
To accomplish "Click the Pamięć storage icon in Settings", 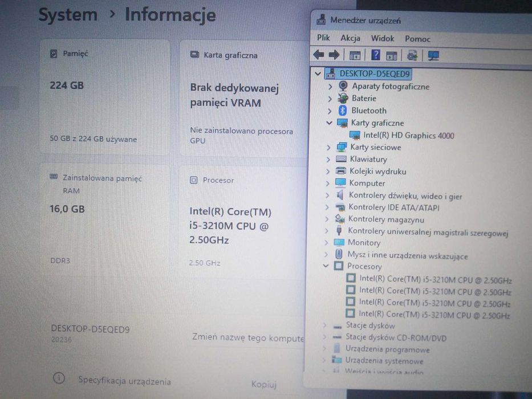I will coord(54,54).
